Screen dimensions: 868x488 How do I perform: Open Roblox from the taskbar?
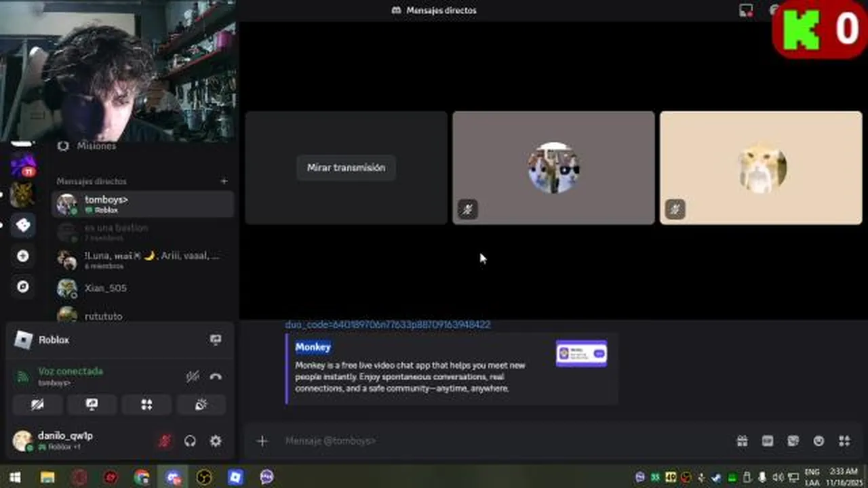tap(235, 477)
